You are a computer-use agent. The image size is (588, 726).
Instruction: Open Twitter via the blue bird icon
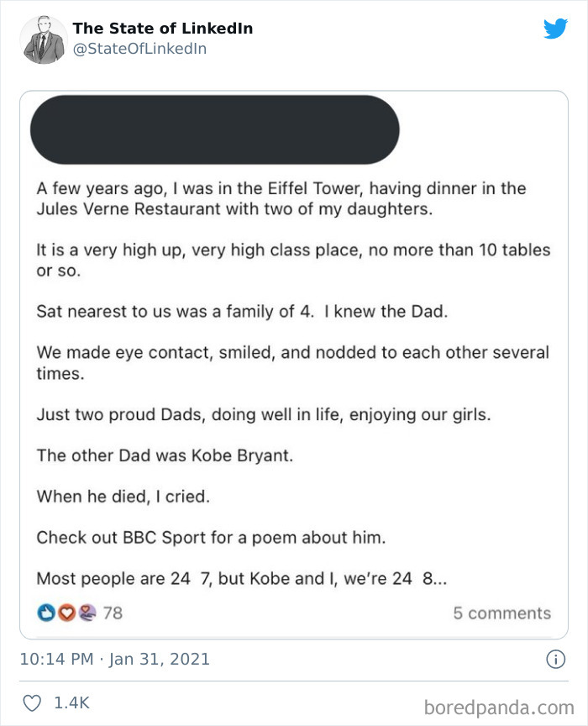[556, 28]
